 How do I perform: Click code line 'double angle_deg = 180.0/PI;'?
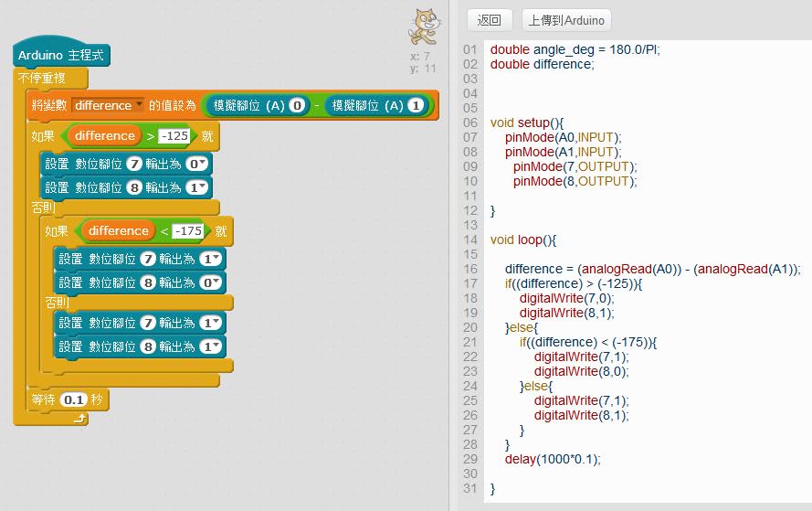pos(575,49)
